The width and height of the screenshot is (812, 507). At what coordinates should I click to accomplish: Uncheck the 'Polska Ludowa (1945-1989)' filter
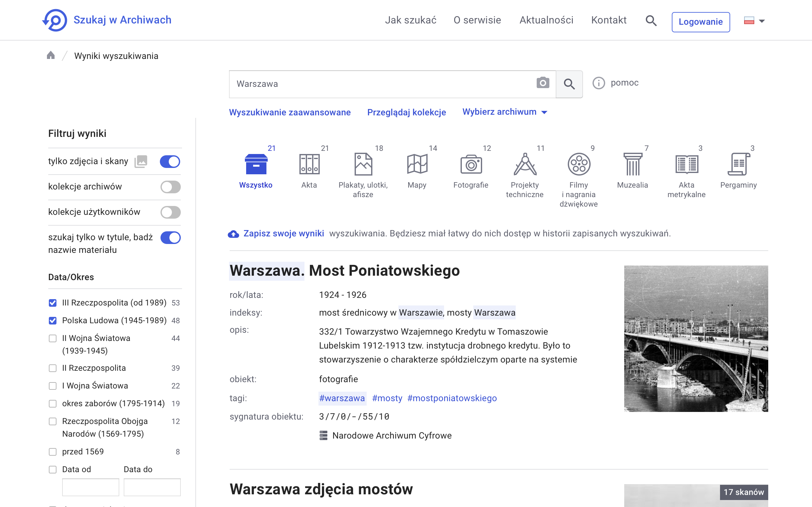[x=53, y=321]
